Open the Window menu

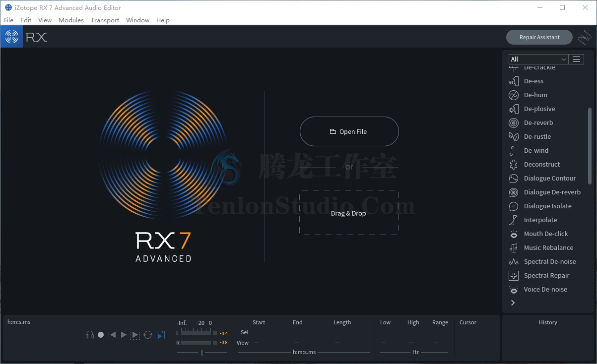[x=137, y=20]
